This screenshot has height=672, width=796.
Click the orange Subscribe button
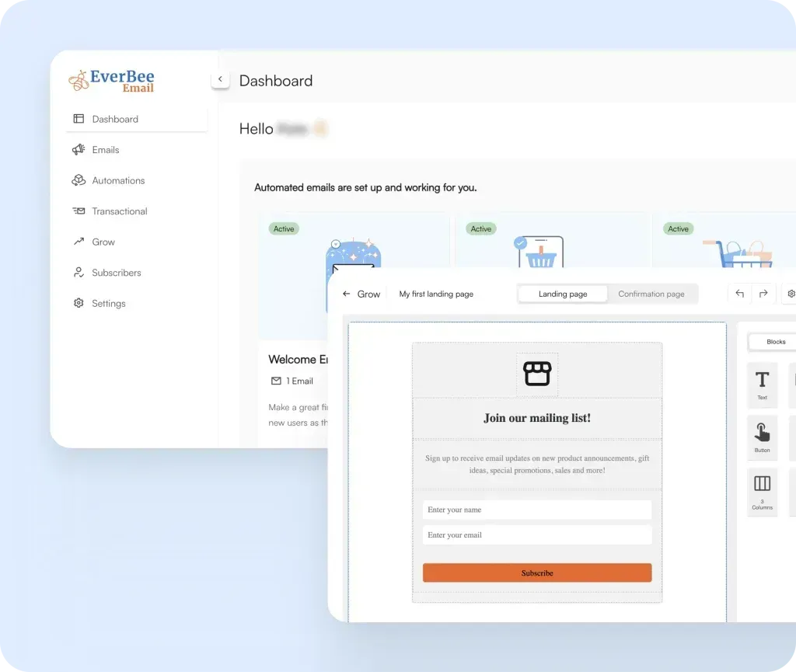pyautogui.click(x=536, y=573)
